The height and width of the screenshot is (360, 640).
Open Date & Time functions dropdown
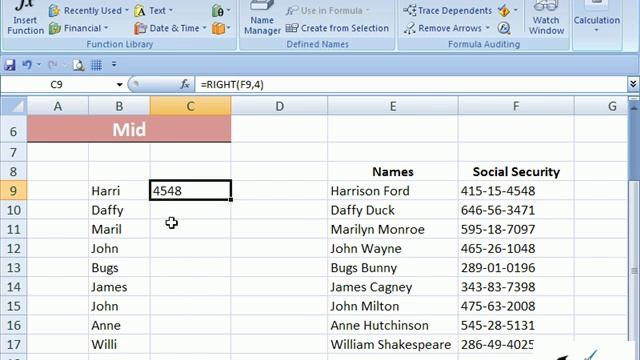(x=170, y=28)
